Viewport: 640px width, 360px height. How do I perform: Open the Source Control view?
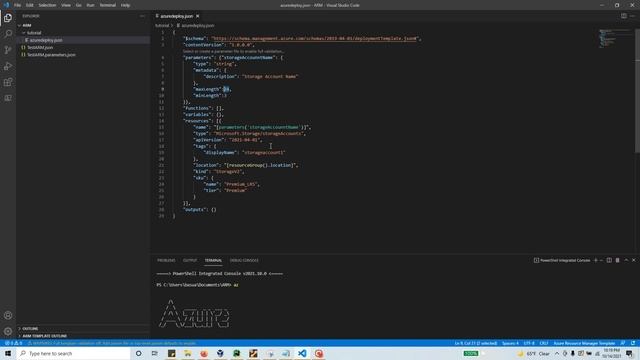click(8, 50)
